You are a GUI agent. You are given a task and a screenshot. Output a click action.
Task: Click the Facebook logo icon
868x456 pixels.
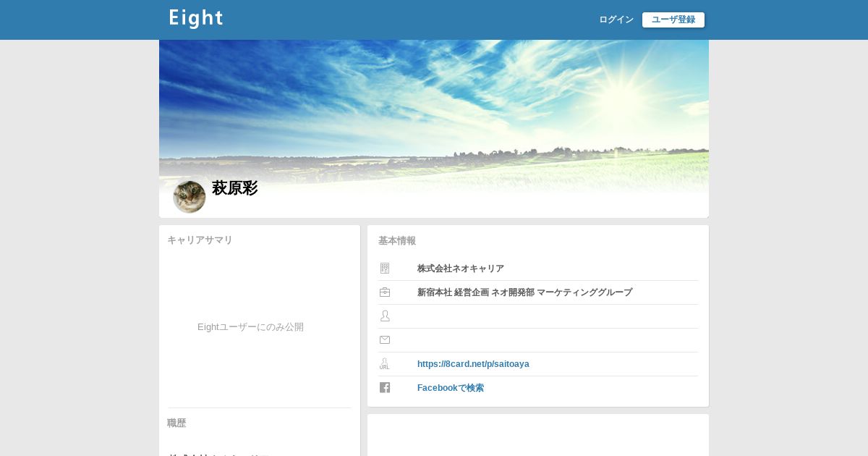(x=385, y=388)
